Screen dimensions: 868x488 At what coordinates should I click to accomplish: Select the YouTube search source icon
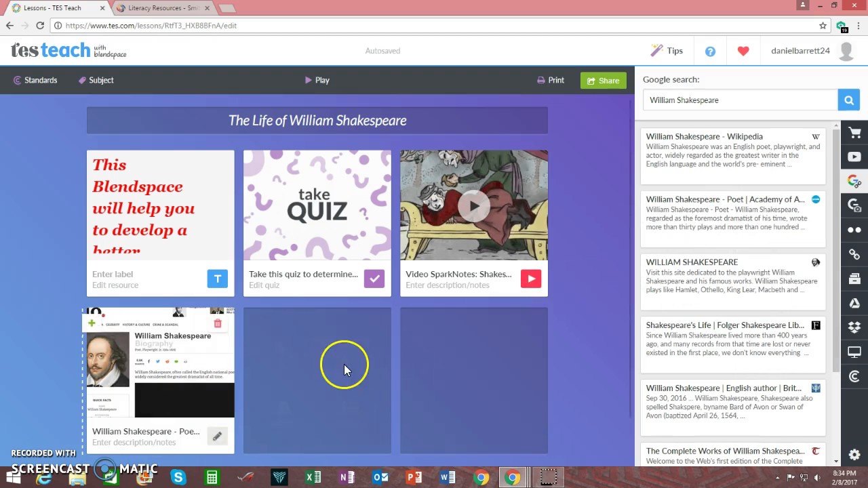click(x=854, y=157)
